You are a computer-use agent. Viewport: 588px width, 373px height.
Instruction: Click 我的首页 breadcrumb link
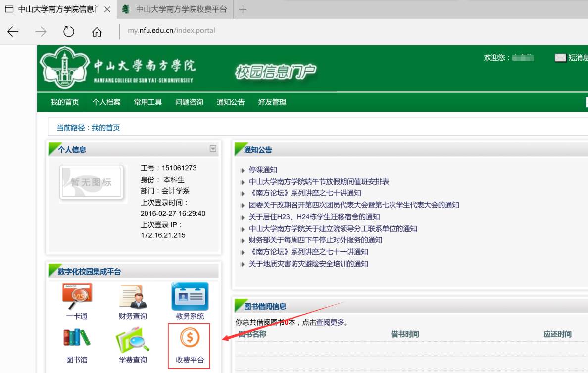point(106,128)
